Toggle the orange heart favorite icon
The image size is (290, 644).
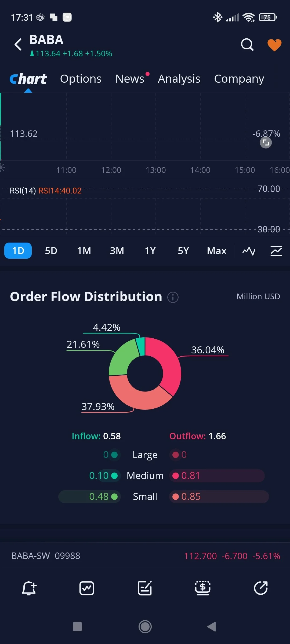click(x=274, y=45)
